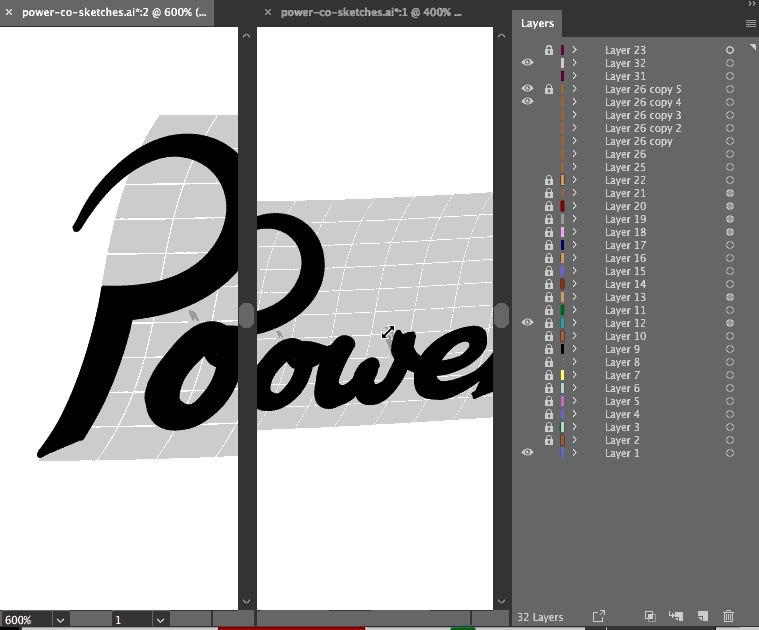Click left window scroll down arrow
The width and height of the screenshot is (759, 630).
coord(246,601)
